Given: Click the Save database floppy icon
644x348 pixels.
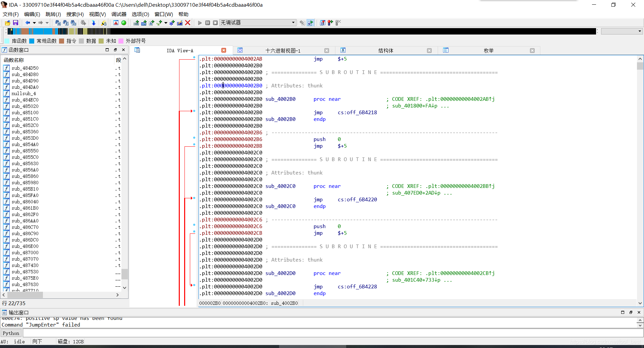Looking at the screenshot, I should [x=15, y=23].
